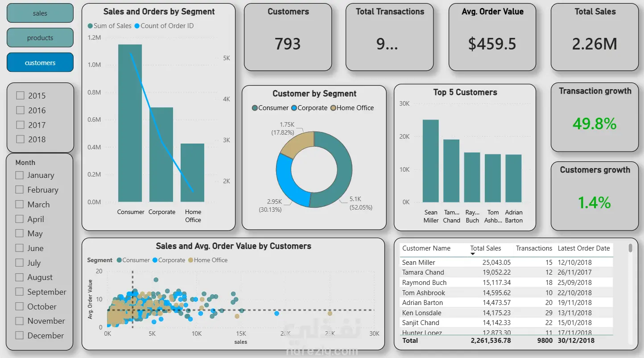This screenshot has width=644, height=358.
Task: Click the Adrian Barton table row
Action: coord(506,303)
